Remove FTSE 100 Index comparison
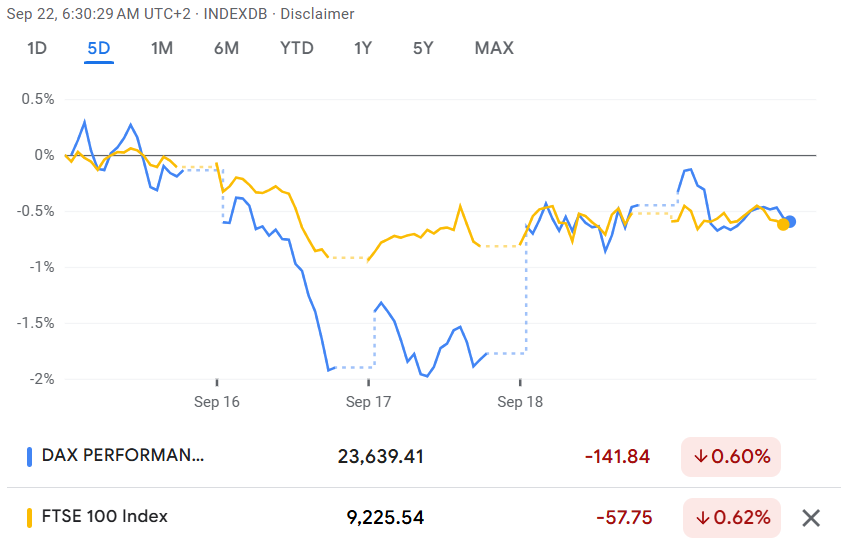 [811, 518]
